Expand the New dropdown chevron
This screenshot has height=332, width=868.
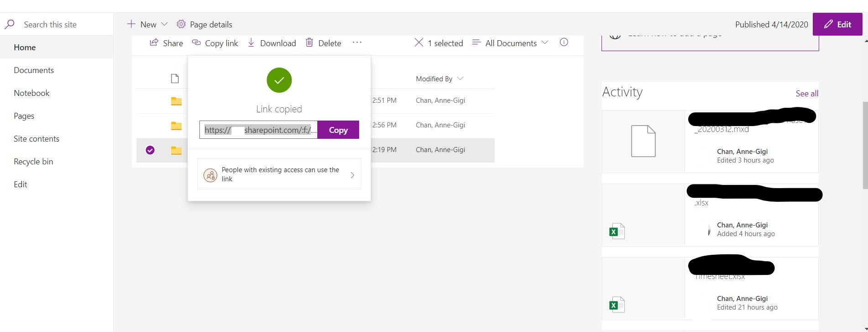click(165, 24)
